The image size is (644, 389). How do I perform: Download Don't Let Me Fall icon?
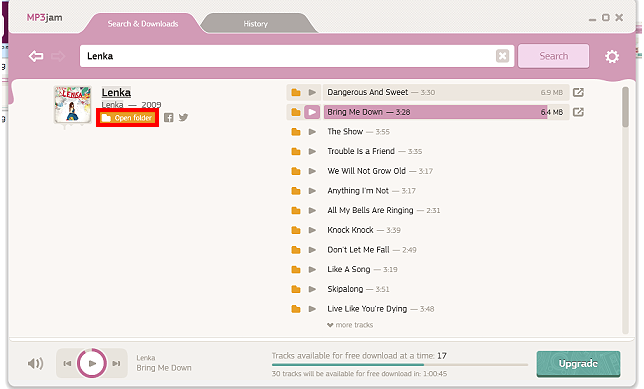(x=296, y=250)
